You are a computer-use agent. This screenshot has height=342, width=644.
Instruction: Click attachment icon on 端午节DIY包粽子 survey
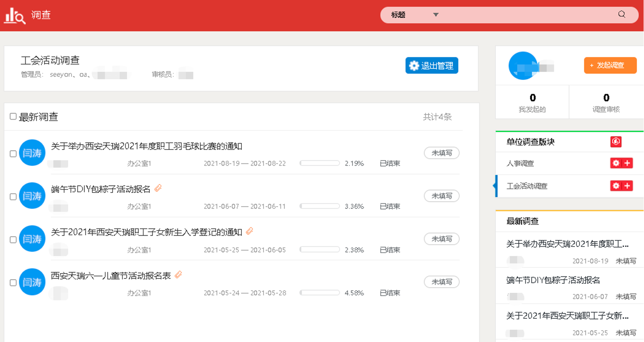(158, 188)
